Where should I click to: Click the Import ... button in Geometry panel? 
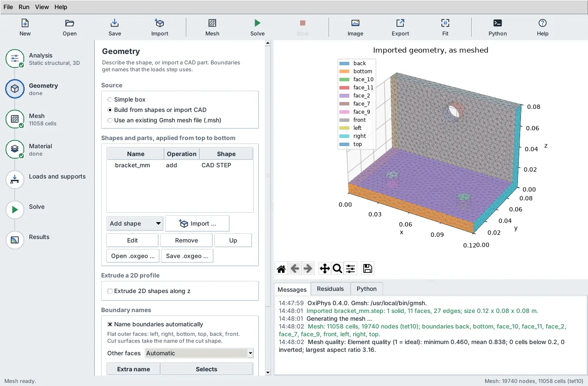(197, 223)
